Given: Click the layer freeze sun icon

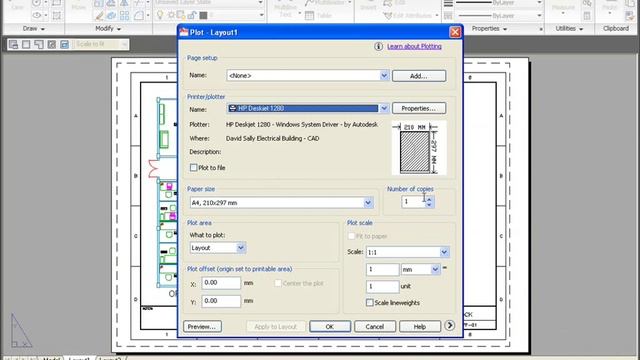Looking at the screenshot, I should pyautogui.click(x=171, y=16).
